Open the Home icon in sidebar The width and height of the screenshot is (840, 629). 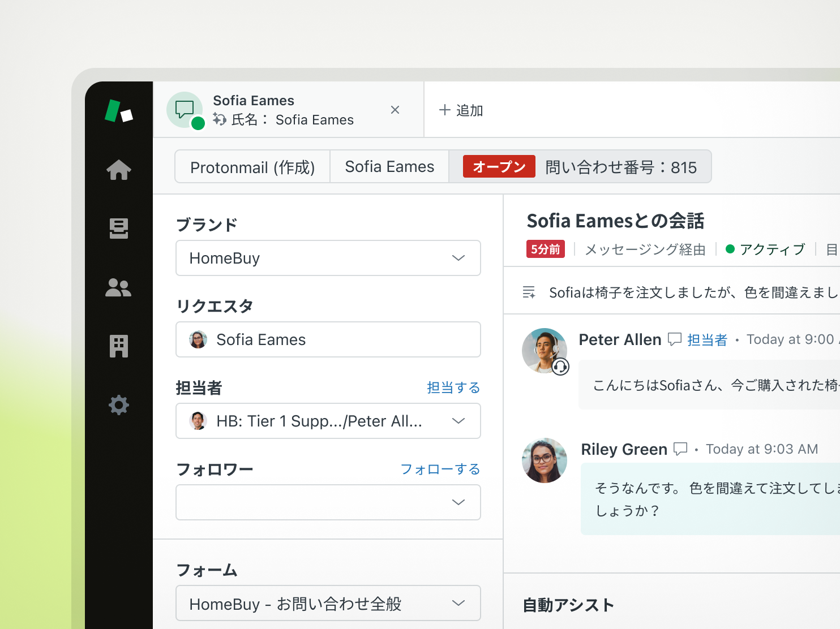[x=119, y=170]
